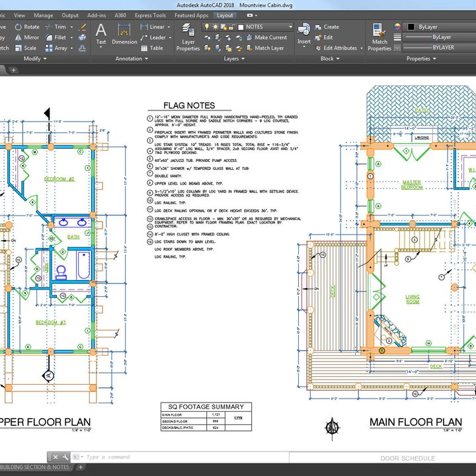This screenshot has height=476, width=476.
Task: Select the Mirror tool
Action: [x=27, y=37]
